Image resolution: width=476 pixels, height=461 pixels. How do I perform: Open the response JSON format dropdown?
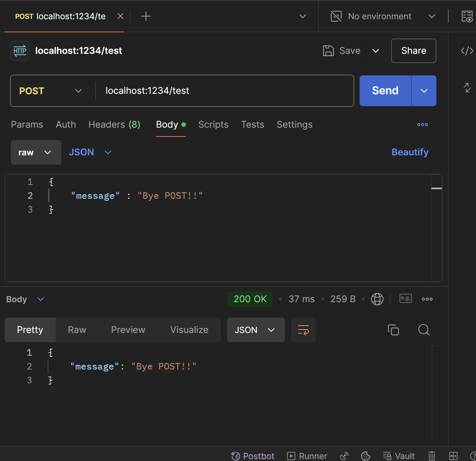256,330
